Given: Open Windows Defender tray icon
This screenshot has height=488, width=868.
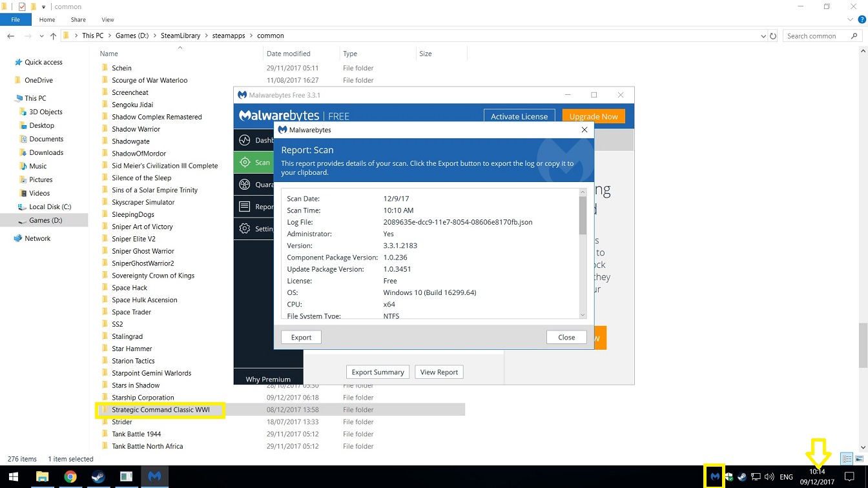Looking at the screenshot, I should 728,477.
